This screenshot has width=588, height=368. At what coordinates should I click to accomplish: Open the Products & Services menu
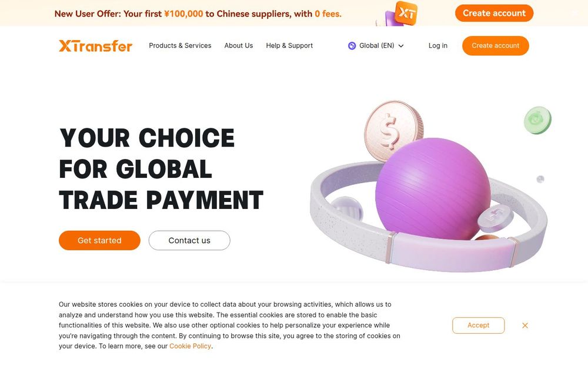click(x=180, y=46)
